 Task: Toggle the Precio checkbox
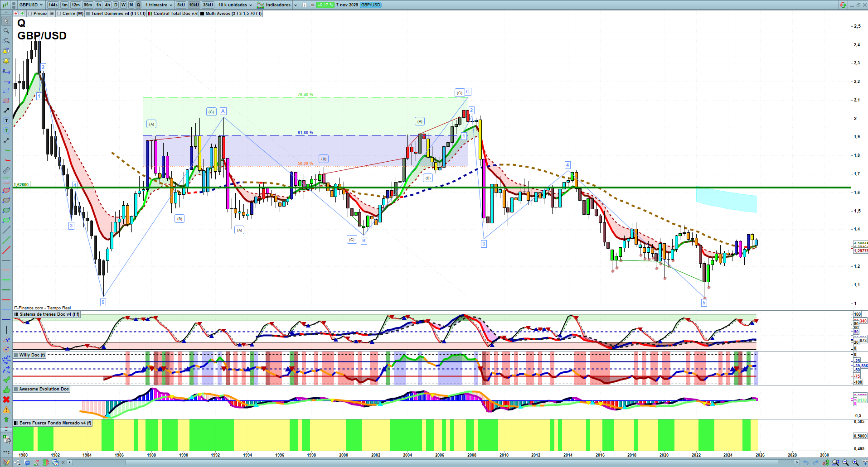point(30,14)
